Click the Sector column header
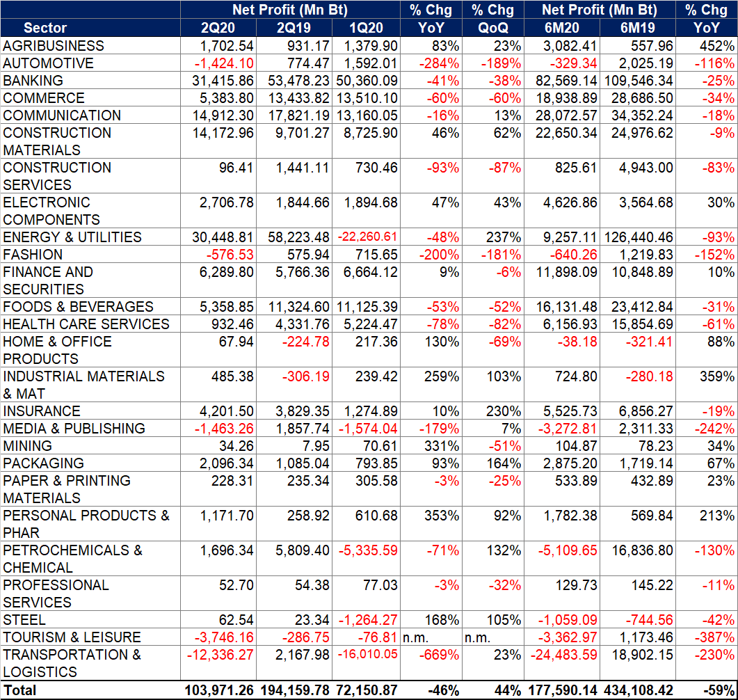 [x=45, y=28]
